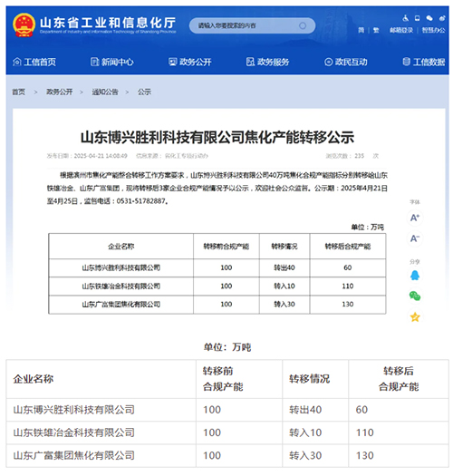Click the site title 山东省工业和信息化厅
The height and width of the screenshot is (476, 453).
coord(108,23)
